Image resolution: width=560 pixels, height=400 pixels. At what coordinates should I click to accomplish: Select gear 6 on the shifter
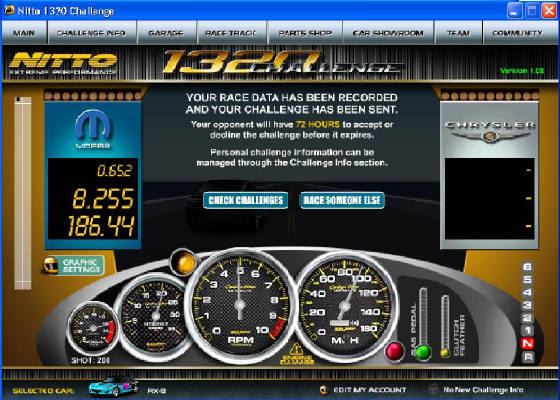[x=528, y=267]
